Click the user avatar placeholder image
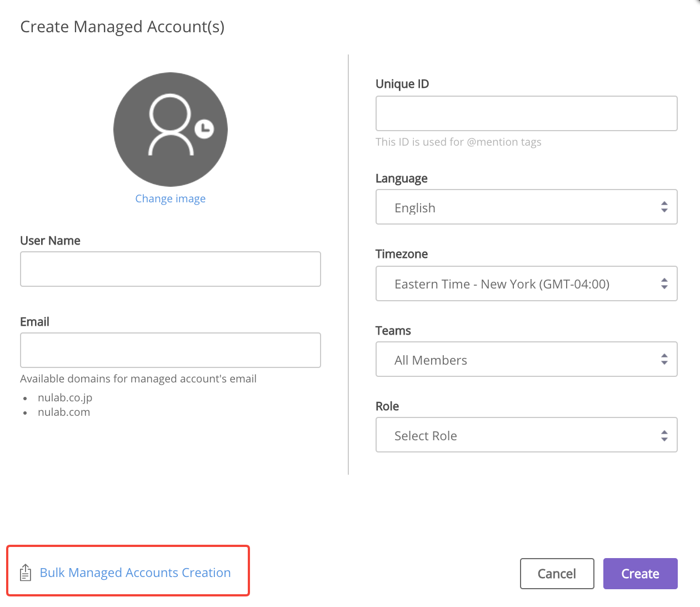This screenshot has width=700, height=607. pyautogui.click(x=171, y=130)
